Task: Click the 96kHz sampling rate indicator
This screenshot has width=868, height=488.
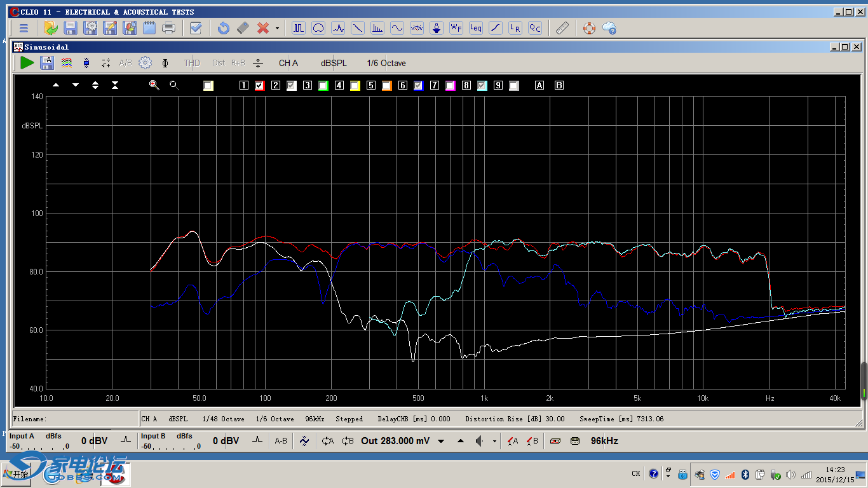Action: 604,441
